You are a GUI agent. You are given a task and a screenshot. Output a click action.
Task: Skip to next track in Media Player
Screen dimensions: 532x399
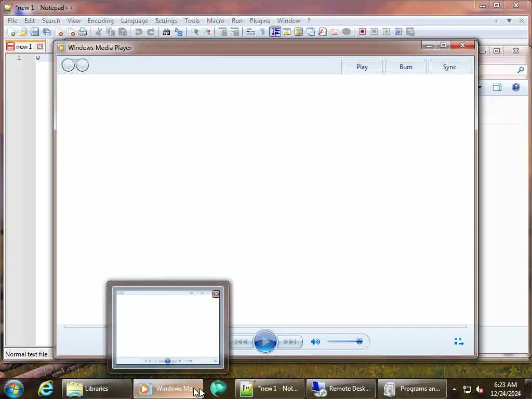(x=290, y=342)
